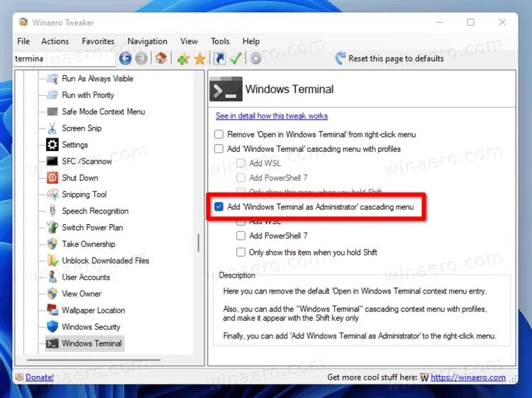Maximize the Winaero Tweaker window

pos(470,23)
